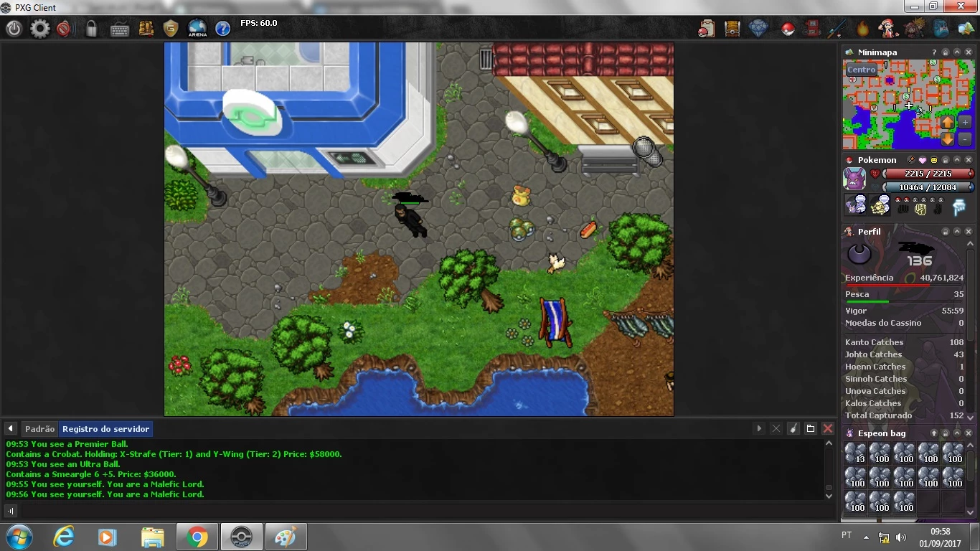The height and width of the screenshot is (551, 980).
Task: Toggle the padlock icon in the top toolbar
Action: [91, 29]
